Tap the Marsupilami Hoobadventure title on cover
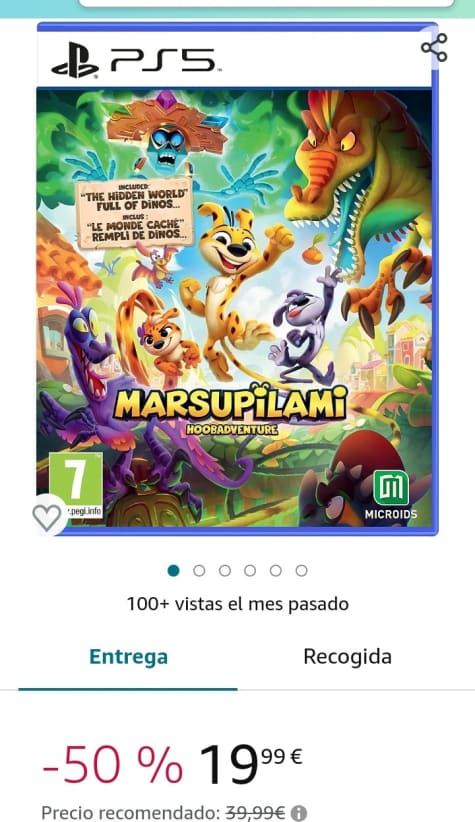The image size is (475, 822). point(231,410)
